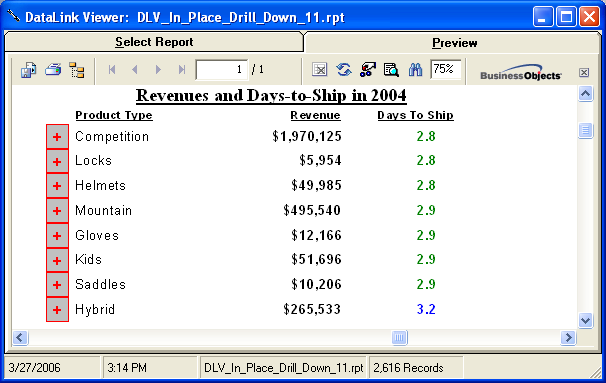This screenshot has width=606, height=383.
Task: Click the $265,533 revenue value
Action: (x=312, y=309)
